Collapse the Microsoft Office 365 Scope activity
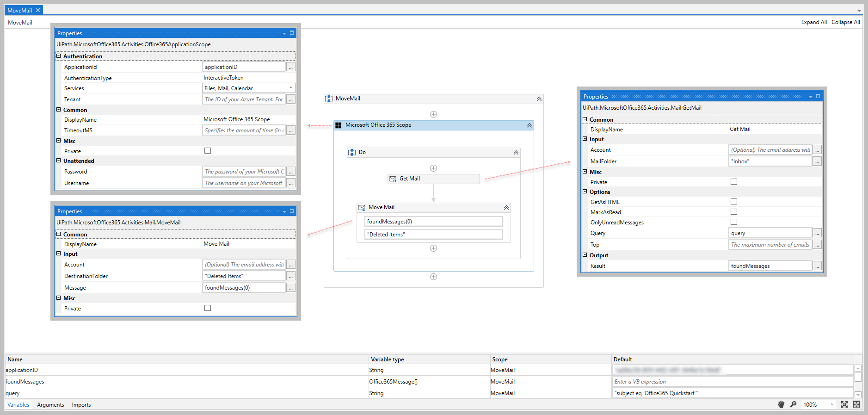 coord(529,125)
